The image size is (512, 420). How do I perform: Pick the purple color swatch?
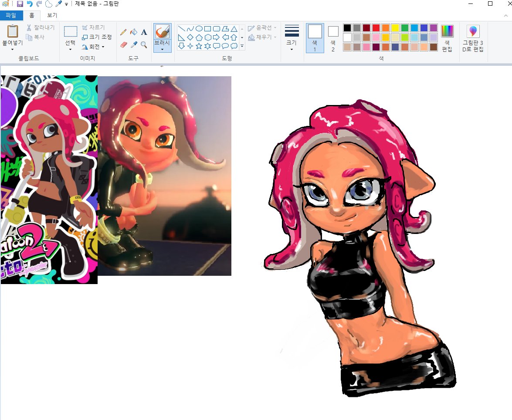pos(433,28)
